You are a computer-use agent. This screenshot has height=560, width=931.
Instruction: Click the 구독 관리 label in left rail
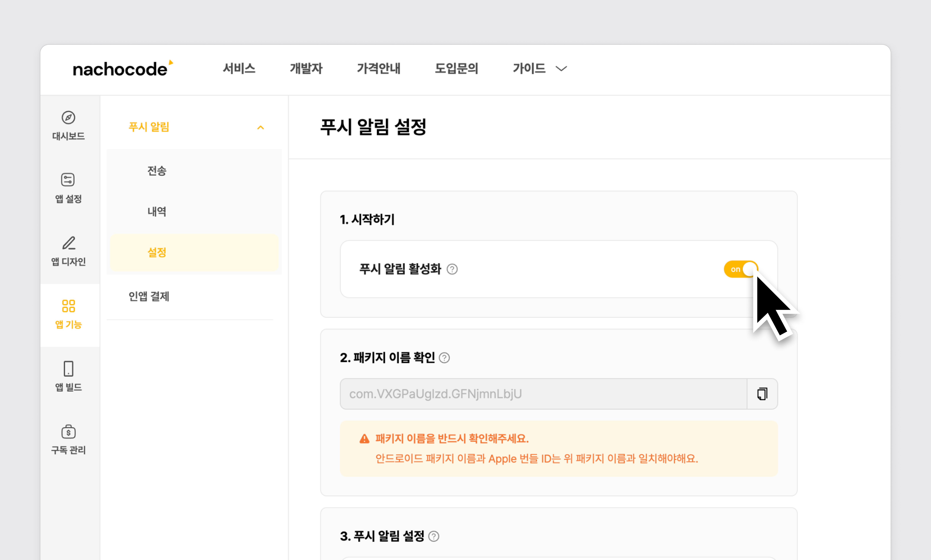click(68, 450)
